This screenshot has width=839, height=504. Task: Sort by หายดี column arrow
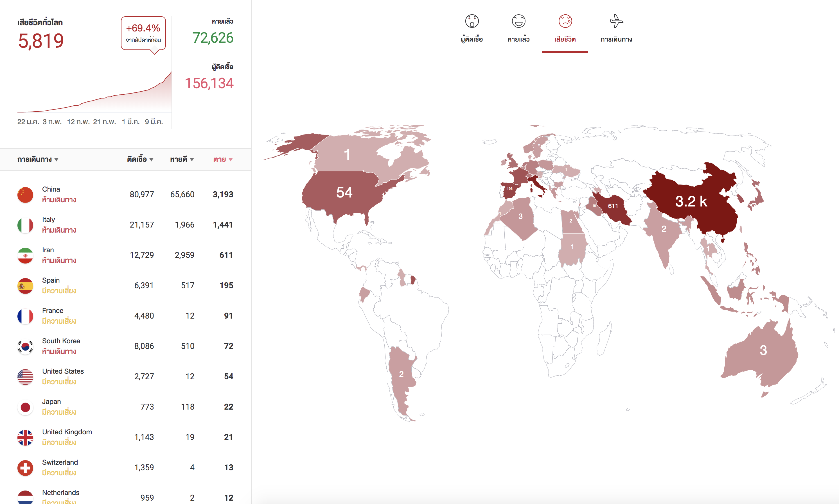pos(192,160)
